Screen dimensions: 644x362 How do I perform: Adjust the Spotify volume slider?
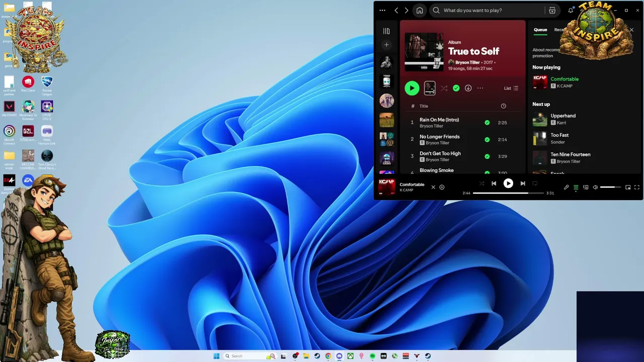click(611, 188)
